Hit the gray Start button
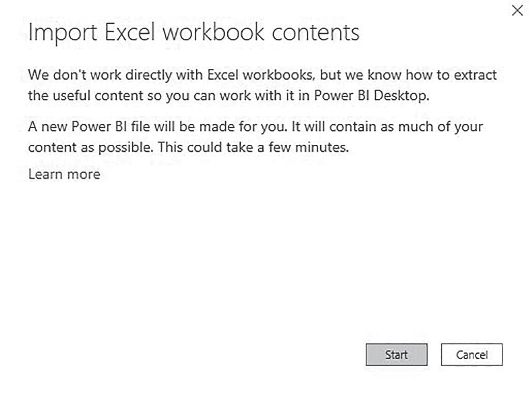532x395 pixels. click(x=396, y=355)
